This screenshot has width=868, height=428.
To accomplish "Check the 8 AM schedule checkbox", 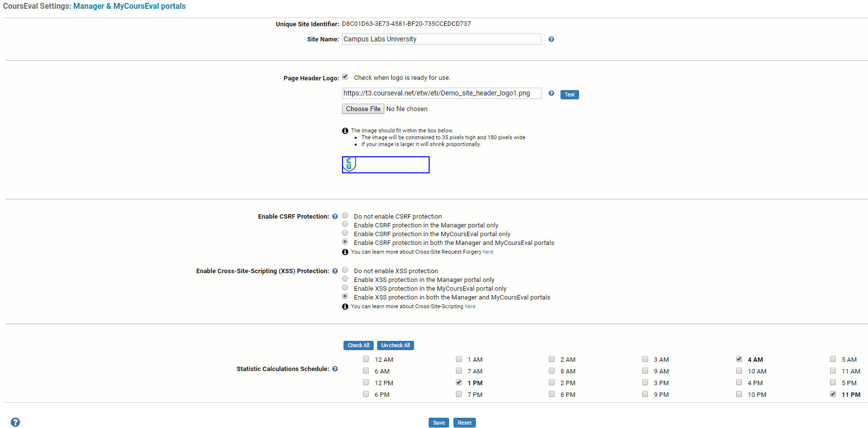I will tap(552, 371).
